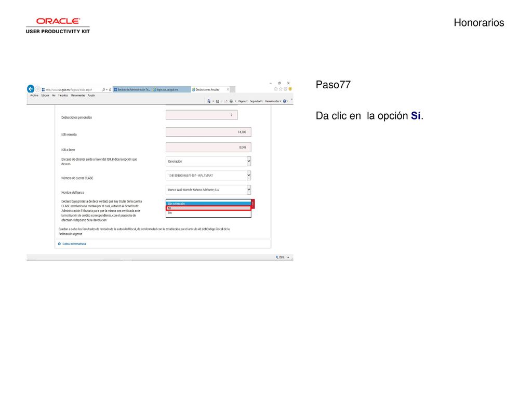Click the browser Back arrow button
532x399 pixels.
[31, 89]
